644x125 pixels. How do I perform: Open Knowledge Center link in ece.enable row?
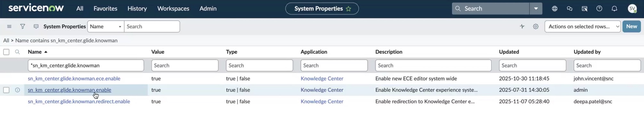tap(322, 78)
